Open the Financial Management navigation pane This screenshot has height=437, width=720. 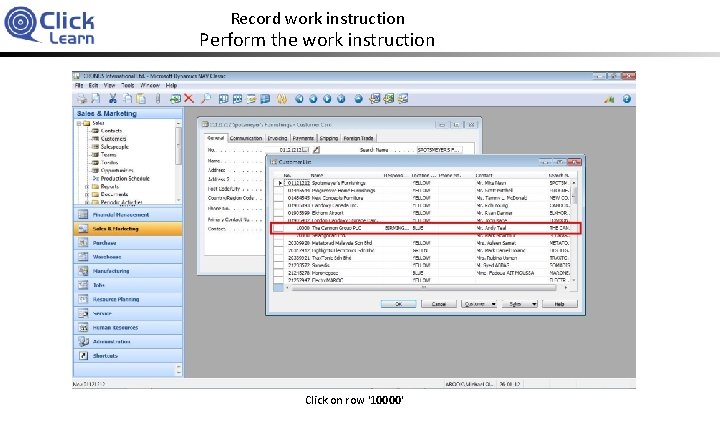click(x=128, y=214)
